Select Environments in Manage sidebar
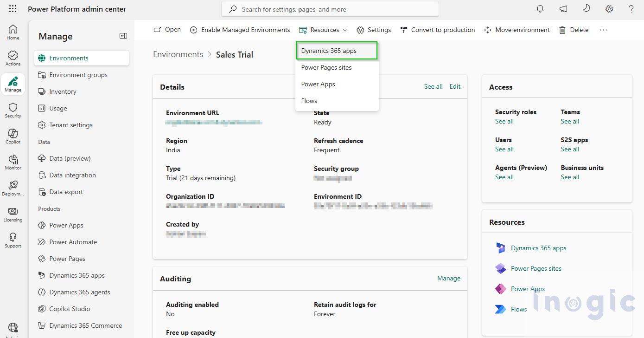Viewport: 644px width, 338px height. (x=82, y=58)
